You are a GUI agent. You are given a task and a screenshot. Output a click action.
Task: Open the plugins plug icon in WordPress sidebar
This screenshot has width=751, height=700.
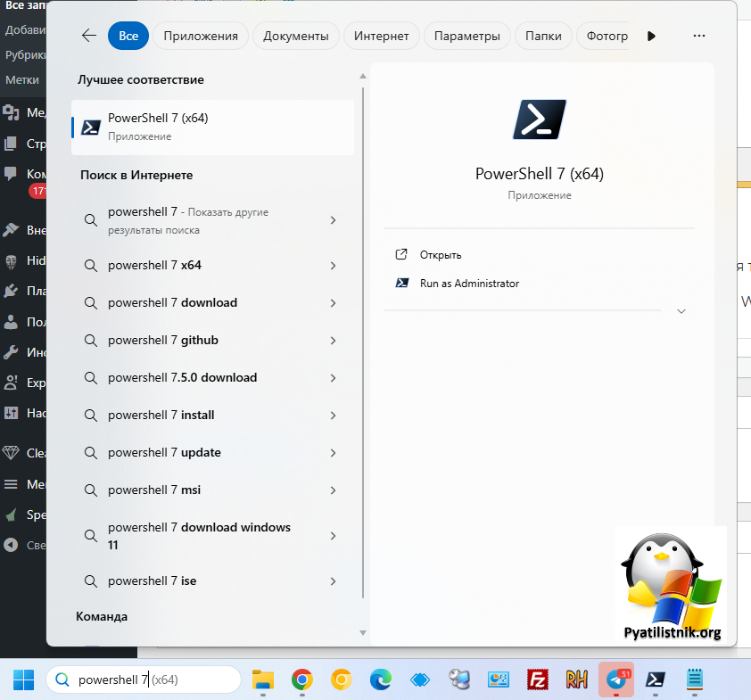point(11,291)
